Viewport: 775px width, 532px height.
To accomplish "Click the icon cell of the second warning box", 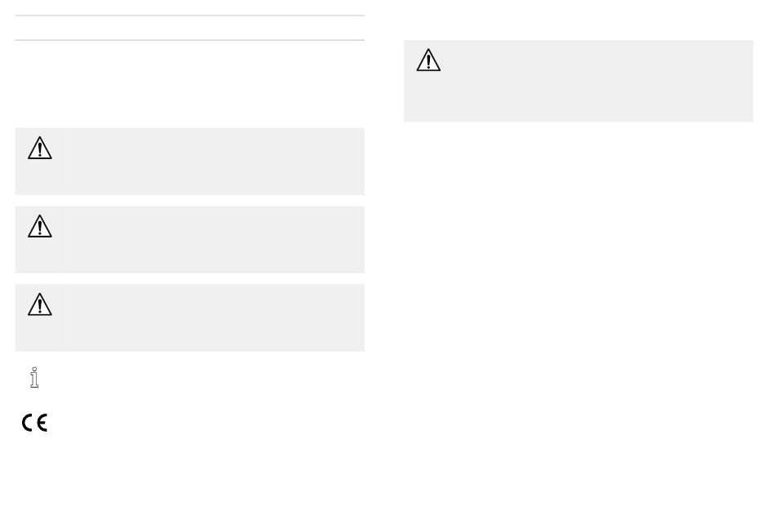I will tap(39, 240).
